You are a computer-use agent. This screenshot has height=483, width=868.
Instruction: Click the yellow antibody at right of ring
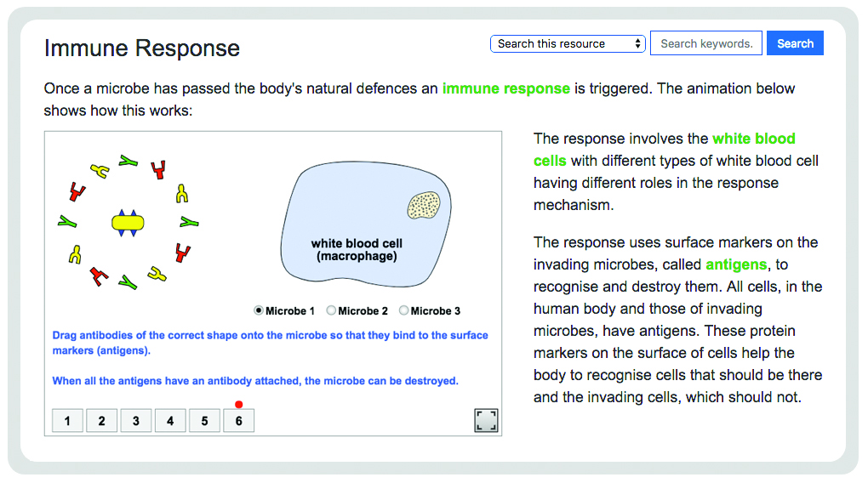pos(181,194)
